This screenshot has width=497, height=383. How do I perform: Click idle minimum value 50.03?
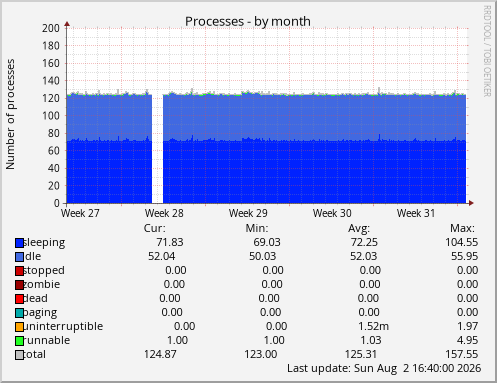coord(263,256)
